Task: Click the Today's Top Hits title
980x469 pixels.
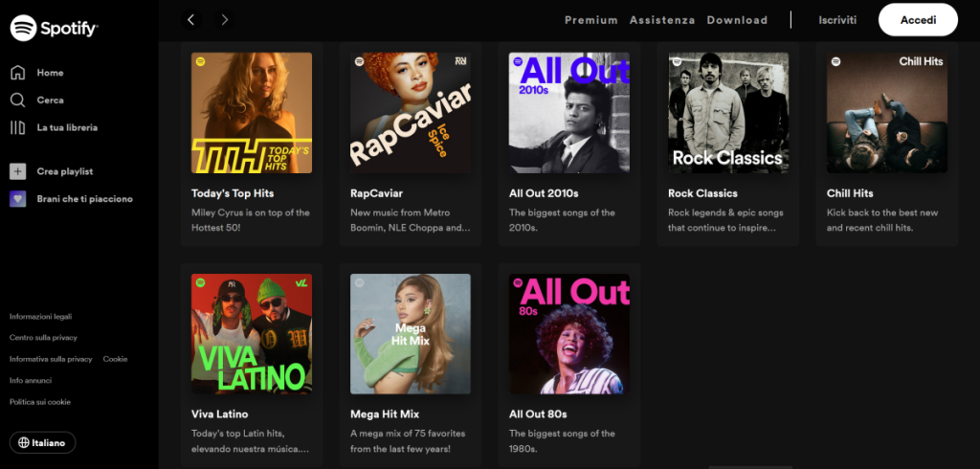Action: (233, 193)
